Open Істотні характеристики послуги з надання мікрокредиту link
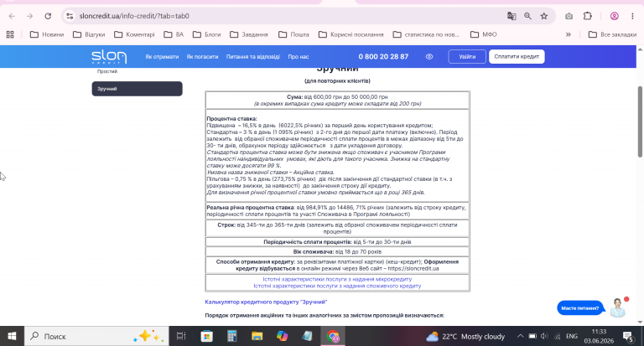Image resolution: width=644 pixels, height=346 pixels. click(x=337, y=279)
